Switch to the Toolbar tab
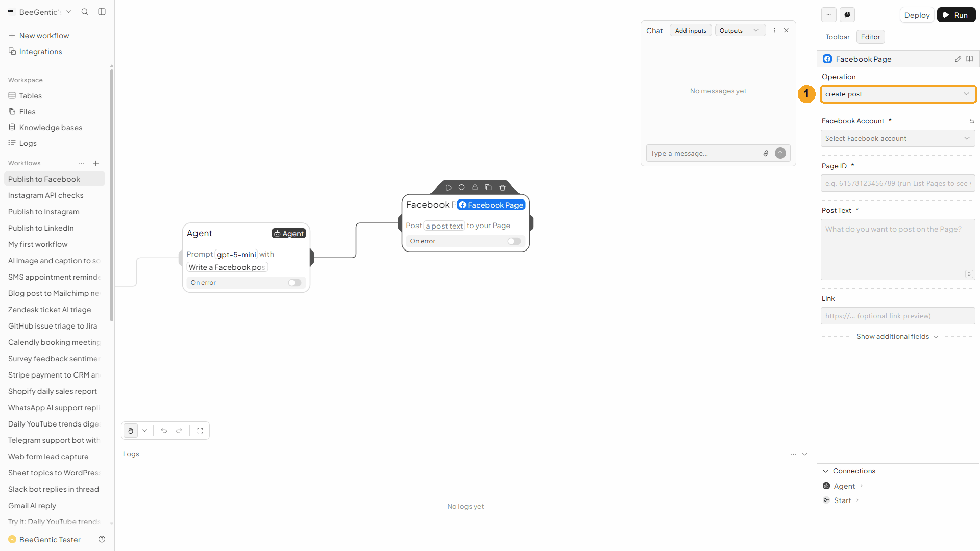This screenshot has width=980, height=551. point(838,37)
